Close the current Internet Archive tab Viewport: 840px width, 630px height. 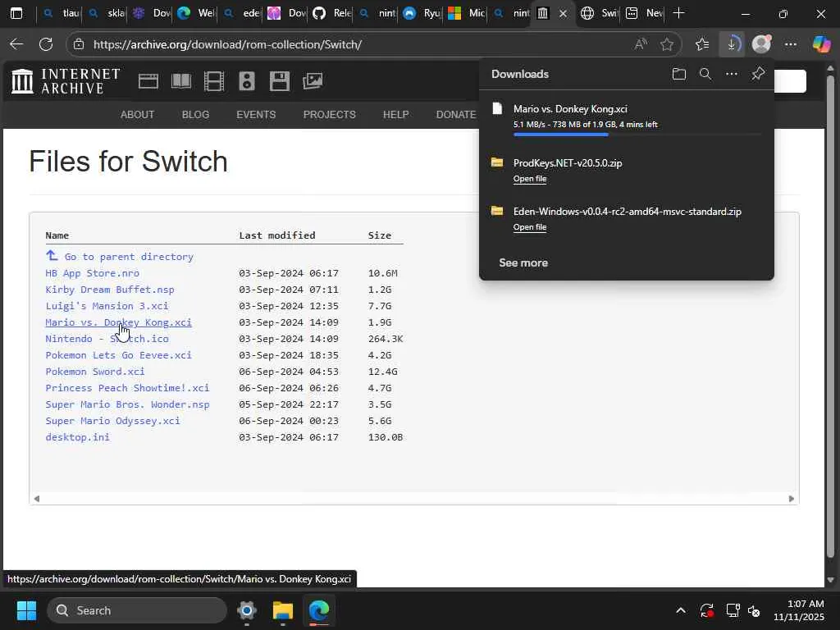563,14
